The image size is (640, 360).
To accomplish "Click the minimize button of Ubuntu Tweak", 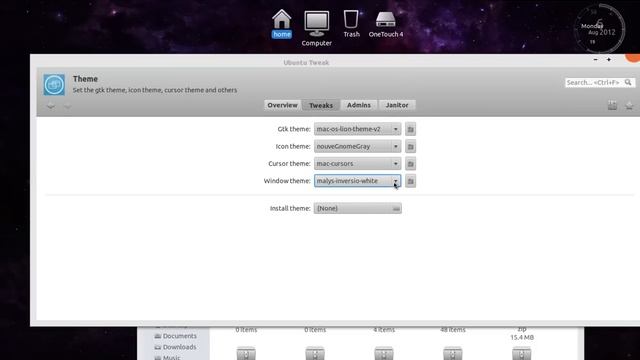I will coord(596,60).
